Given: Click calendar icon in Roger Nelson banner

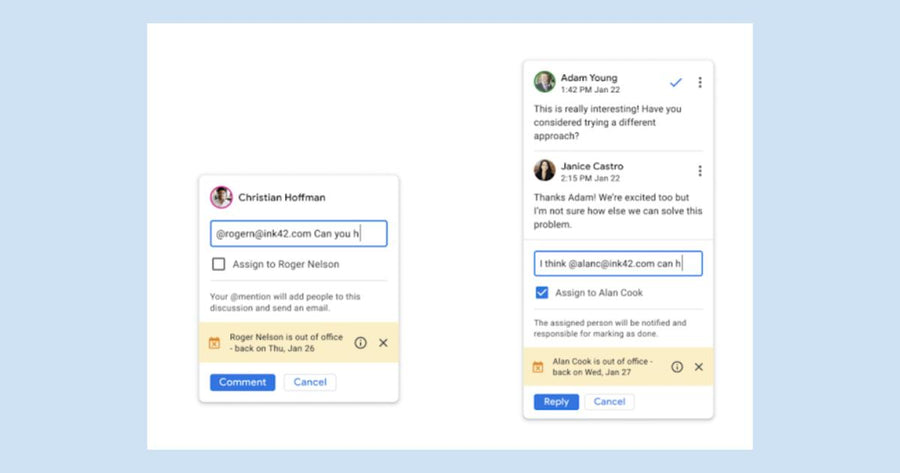Looking at the screenshot, I should [x=214, y=343].
